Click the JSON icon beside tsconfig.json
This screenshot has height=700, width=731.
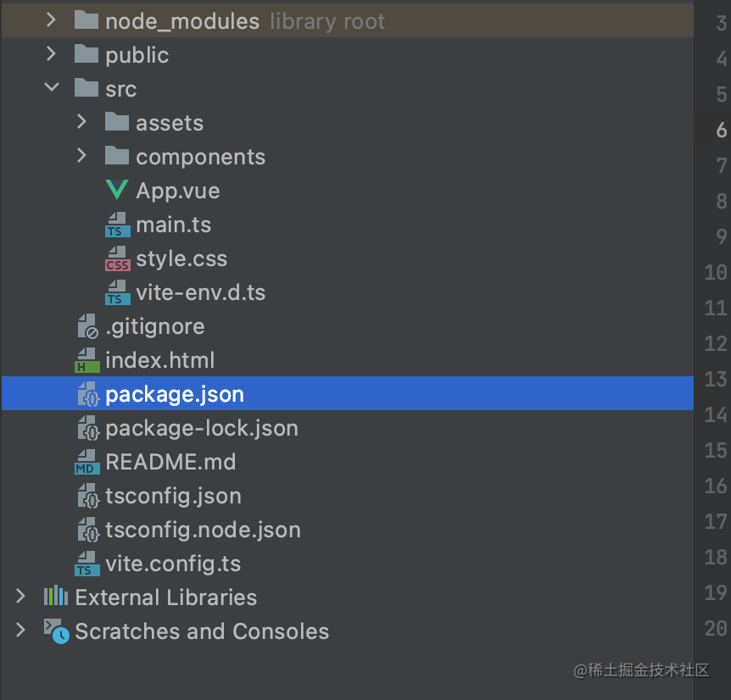click(x=88, y=496)
